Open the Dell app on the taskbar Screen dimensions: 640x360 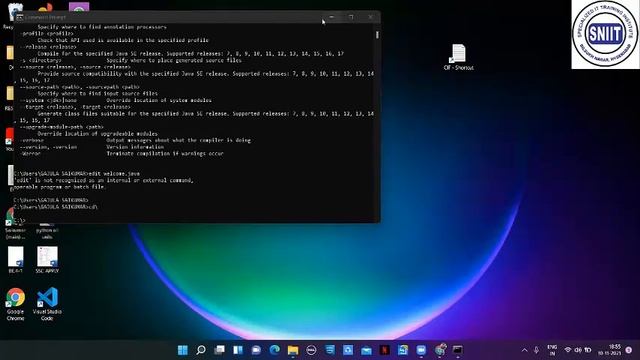click(x=311, y=350)
